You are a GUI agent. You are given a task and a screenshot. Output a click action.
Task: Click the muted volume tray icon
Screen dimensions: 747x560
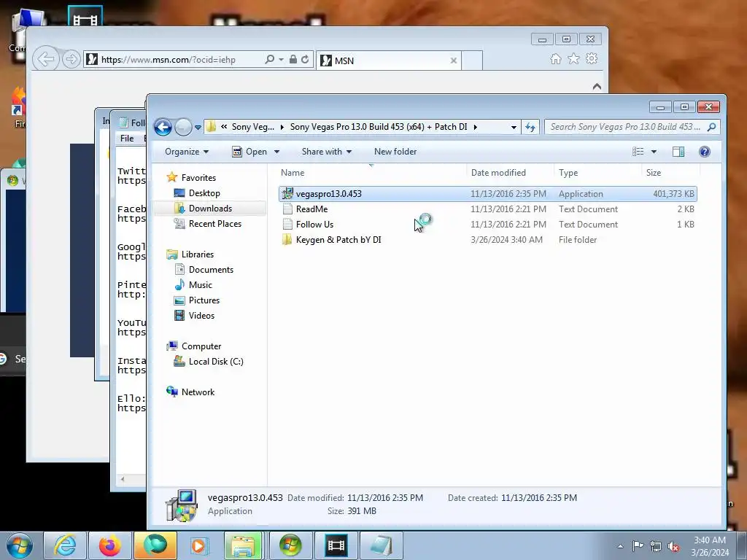point(673,546)
